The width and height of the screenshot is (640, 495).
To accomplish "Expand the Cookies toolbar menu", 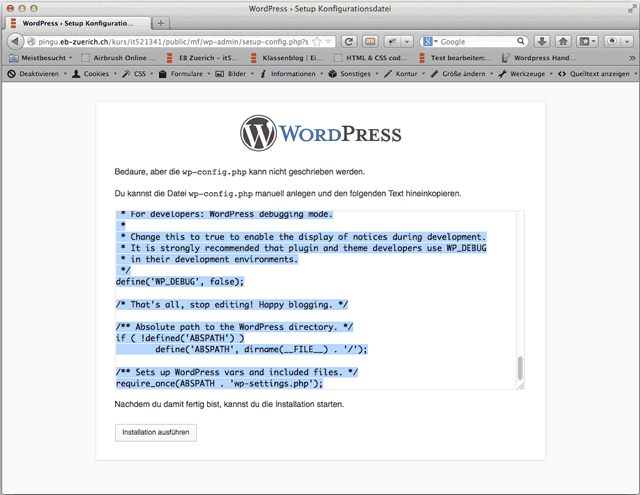I will pos(96,74).
